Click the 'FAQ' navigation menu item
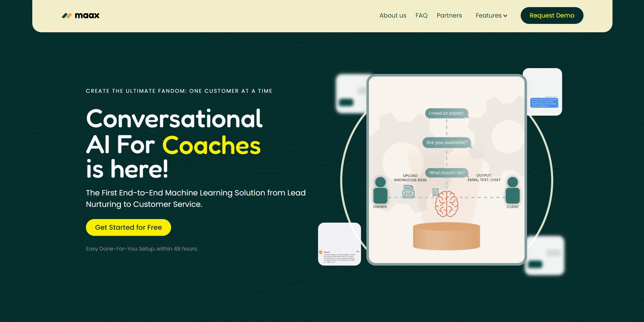This screenshot has height=322, width=644. [x=421, y=15]
